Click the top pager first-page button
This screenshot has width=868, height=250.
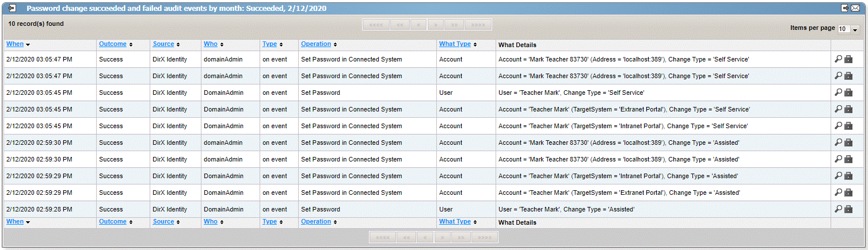(x=376, y=25)
